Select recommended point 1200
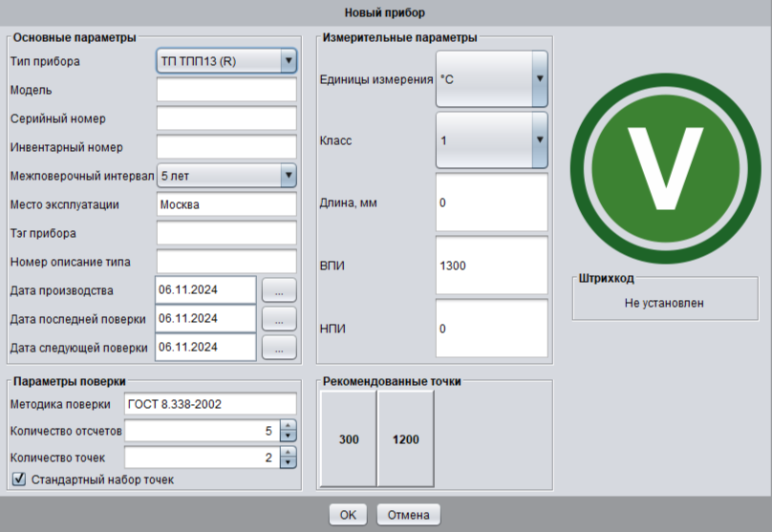Screen dimensions: 772x532 tap(405, 440)
